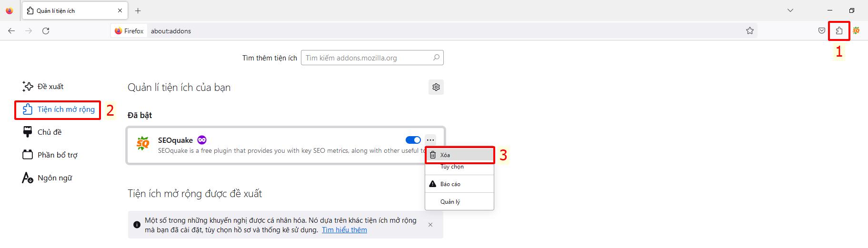Disable the SEOquake extension toggle

coord(413,140)
